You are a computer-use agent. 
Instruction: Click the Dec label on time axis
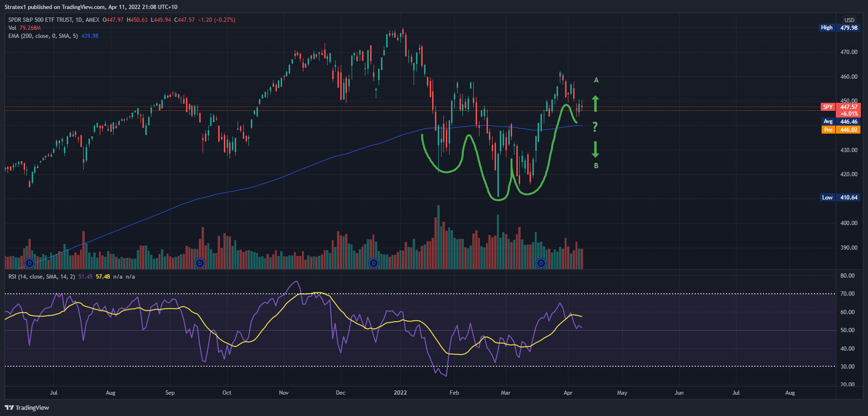click(341, 393)
